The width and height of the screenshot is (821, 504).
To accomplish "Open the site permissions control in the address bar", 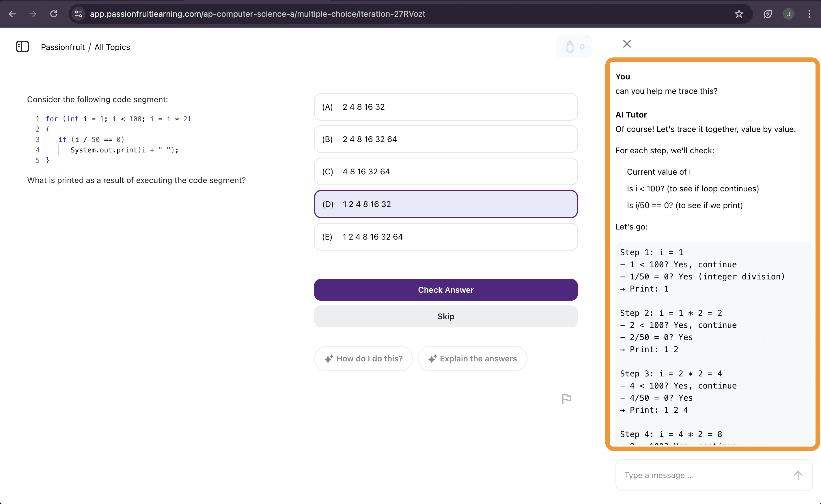I will pyautogui.click(x=78, y=14).
